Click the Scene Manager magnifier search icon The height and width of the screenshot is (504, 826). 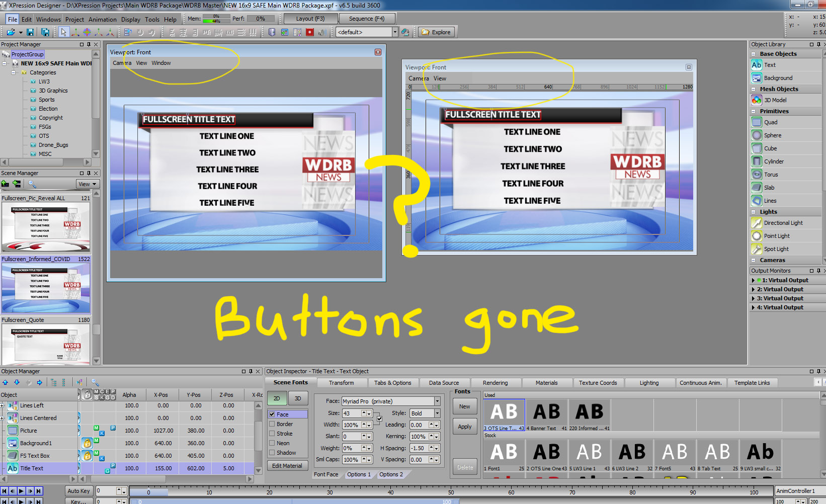point(32,184)
